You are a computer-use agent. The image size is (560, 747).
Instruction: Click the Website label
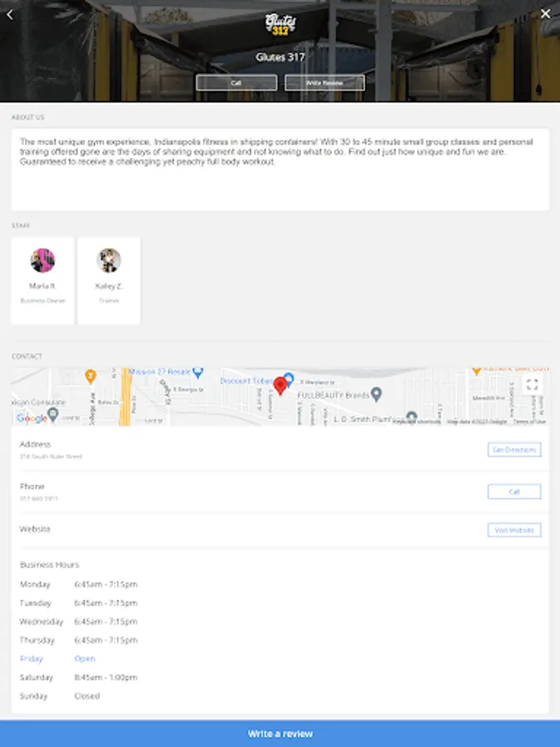pyautogui.click(x=35, y=529)
